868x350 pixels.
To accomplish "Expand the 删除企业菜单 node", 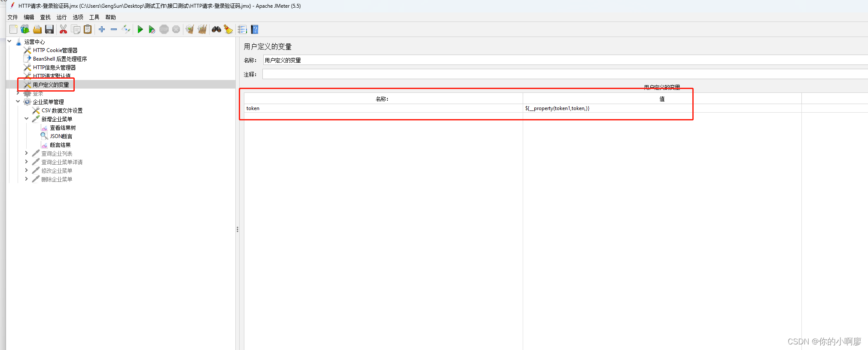I will pyautogui.click(x=27, y=179).
